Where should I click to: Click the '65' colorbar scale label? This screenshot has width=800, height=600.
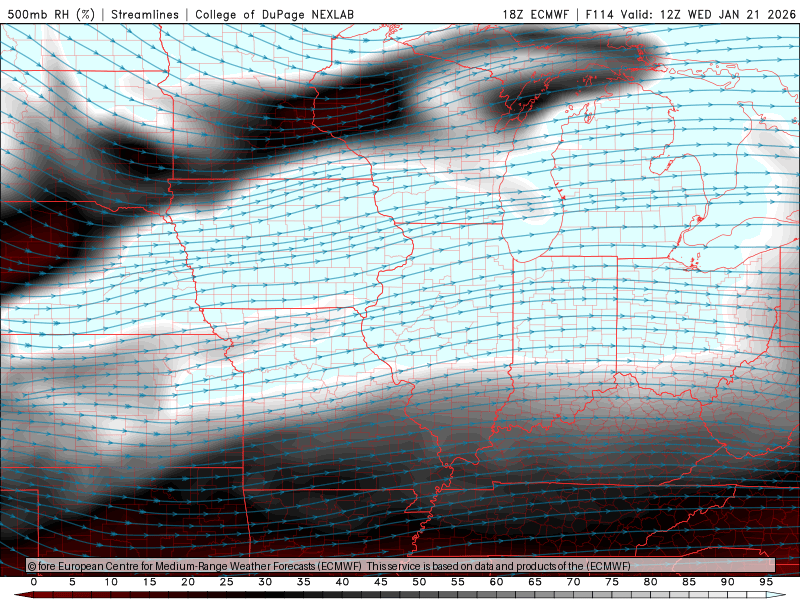[x=535, y=582]
